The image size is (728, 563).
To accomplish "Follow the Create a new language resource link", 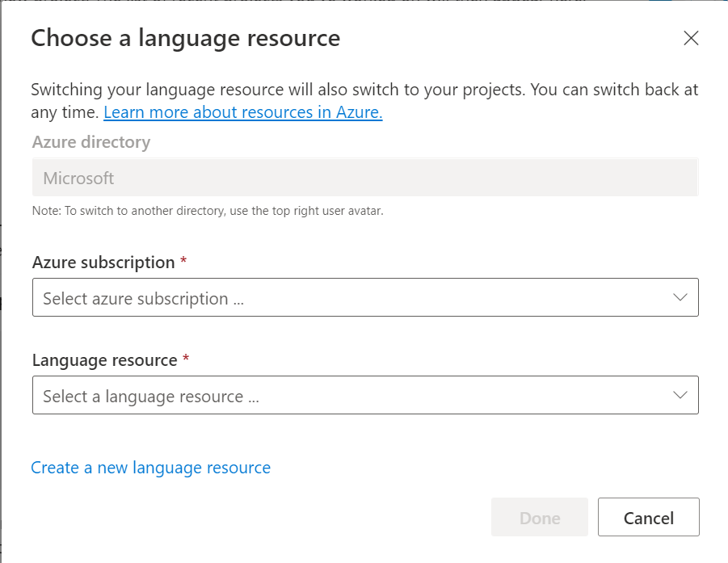I will coord(150,468).
